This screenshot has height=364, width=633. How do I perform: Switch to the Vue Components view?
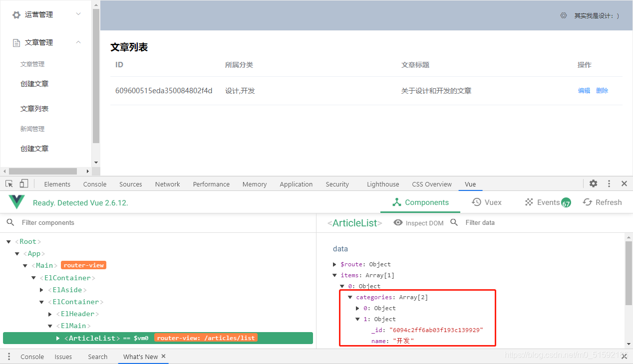420,202
